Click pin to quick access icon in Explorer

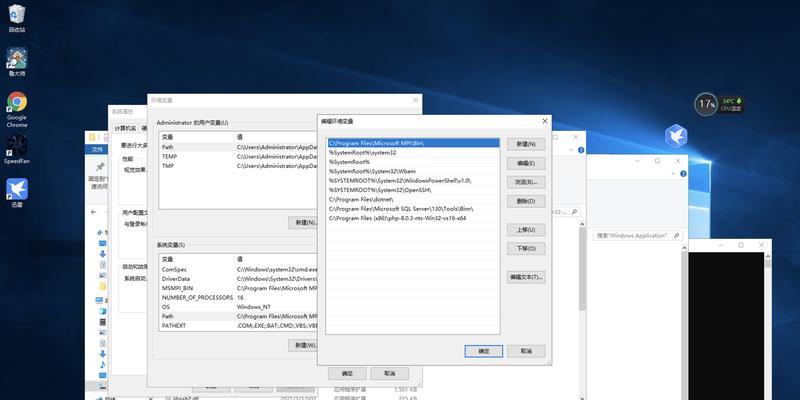point(100,167)
